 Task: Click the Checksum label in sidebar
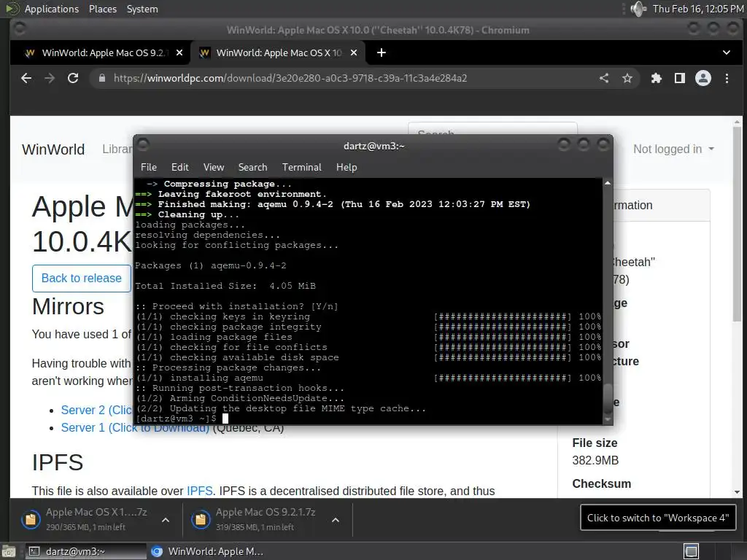pos(602,484)
